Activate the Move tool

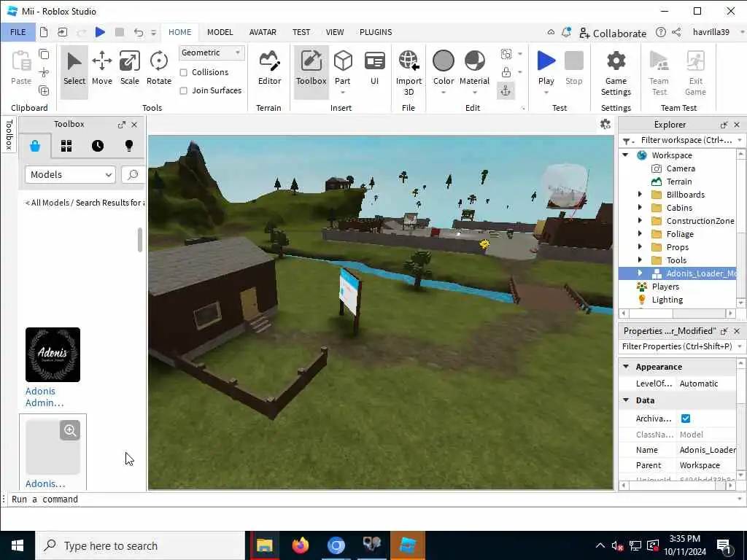pyautogui.click(x=102, y=69)
